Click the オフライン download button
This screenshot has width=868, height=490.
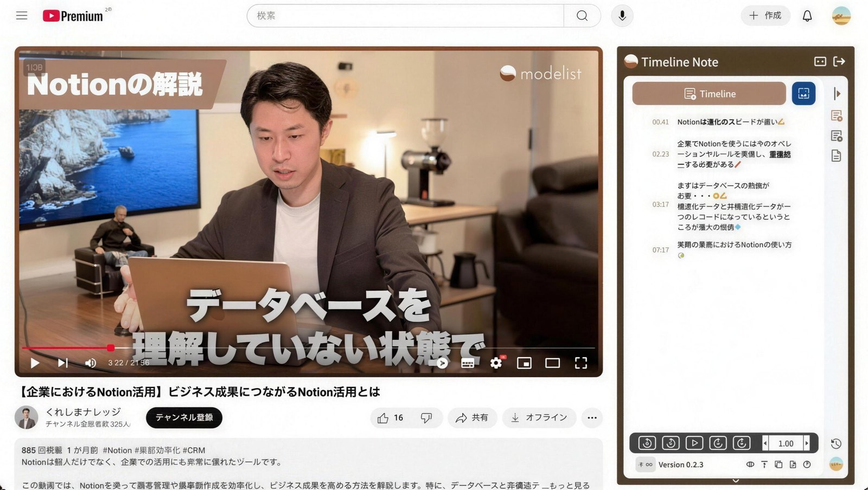pos(539,417)
